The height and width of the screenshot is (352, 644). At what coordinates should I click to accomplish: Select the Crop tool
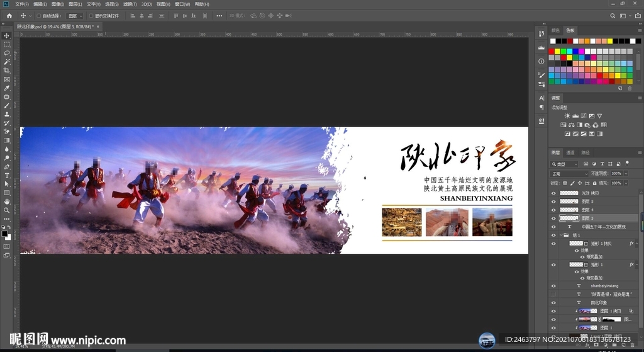tap(6, 71)
